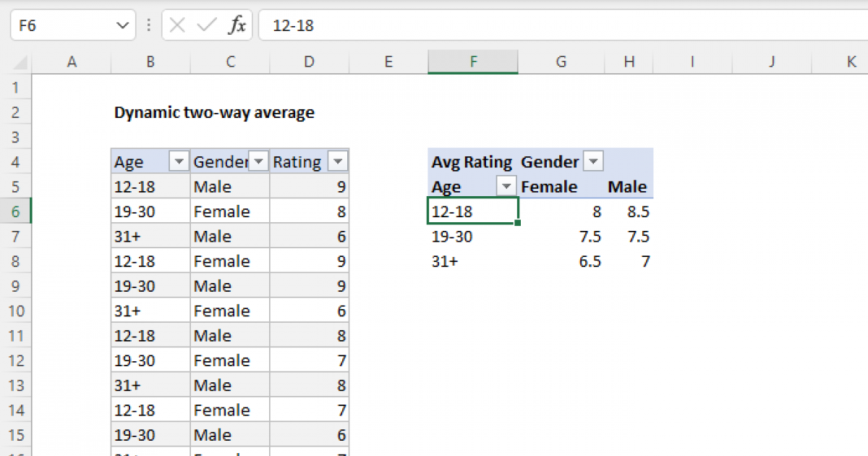Open the Gender column filter menu
This screenshot has height=456, width=868.
point(258,161)
